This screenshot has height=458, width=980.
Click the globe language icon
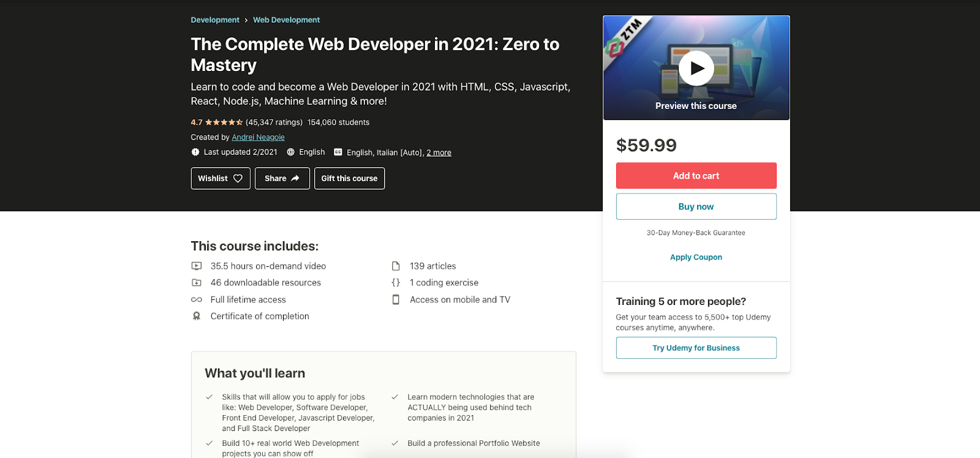(291, 152)
